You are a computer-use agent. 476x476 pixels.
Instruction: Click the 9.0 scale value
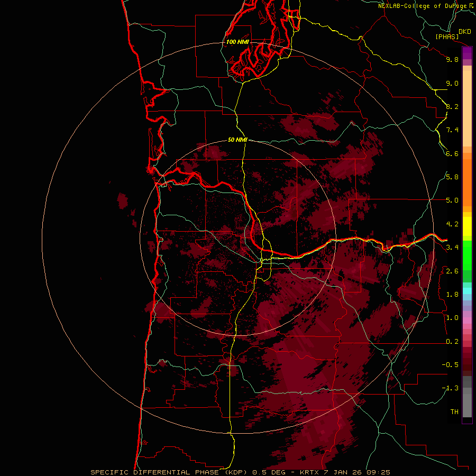pyautogui.click(x=452, y=83)
